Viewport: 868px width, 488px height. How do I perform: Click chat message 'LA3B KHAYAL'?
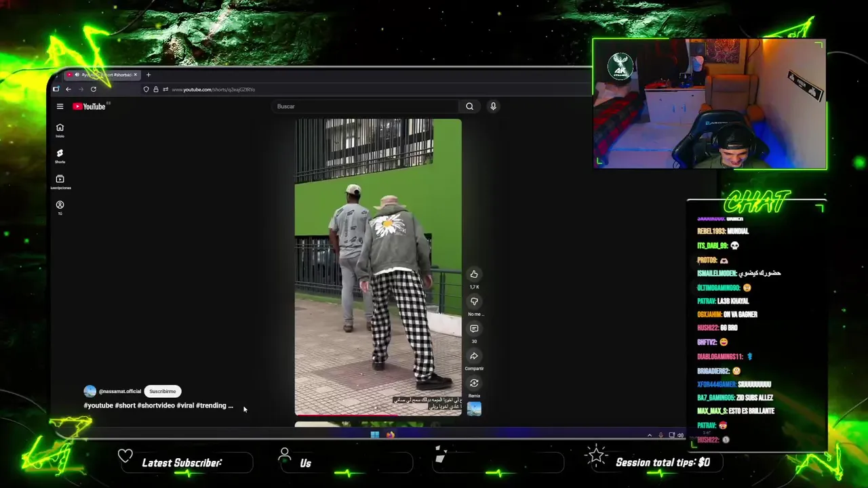pos(734,301)
